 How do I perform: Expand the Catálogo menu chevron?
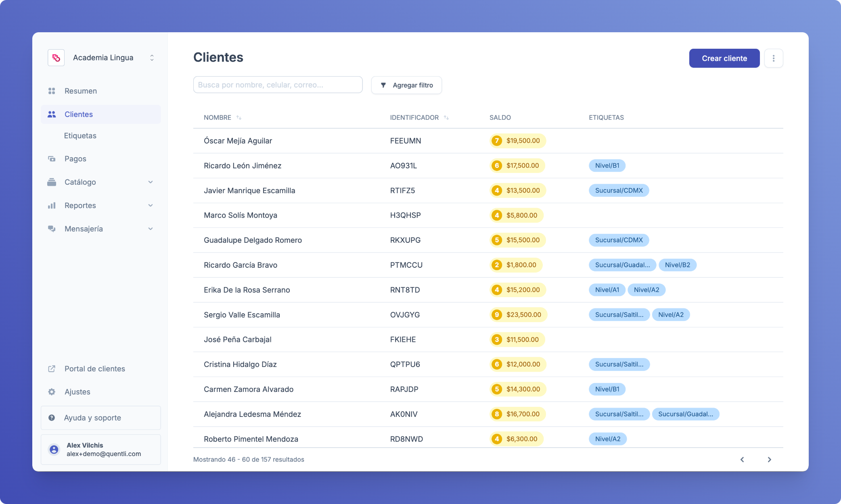(x=151, y=182)
